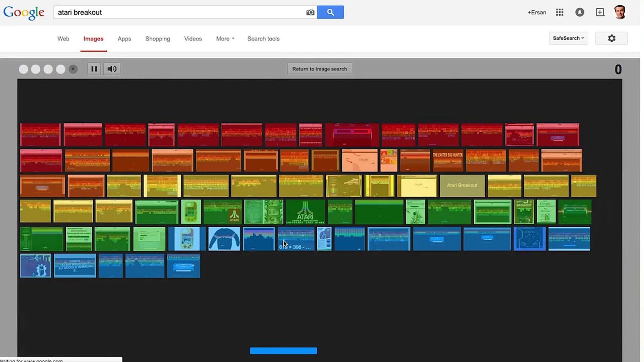This screenshot has height=362, width=644.
Task: Click the blue game paddle
Action: coord(283,351)
